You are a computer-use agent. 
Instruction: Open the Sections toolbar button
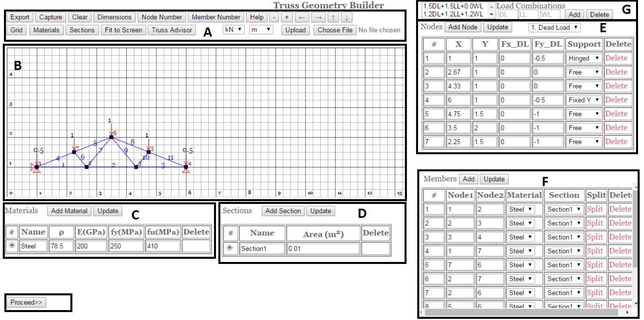82,30
